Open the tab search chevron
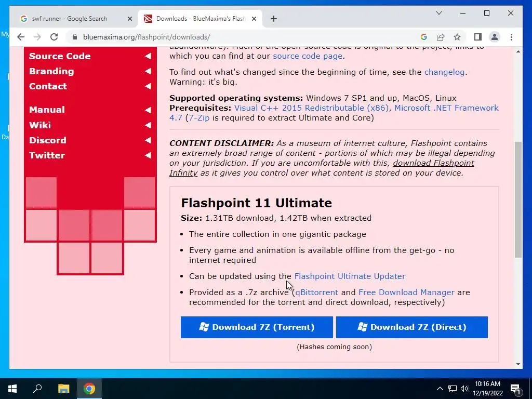The image size is (532, 399). 438,13
